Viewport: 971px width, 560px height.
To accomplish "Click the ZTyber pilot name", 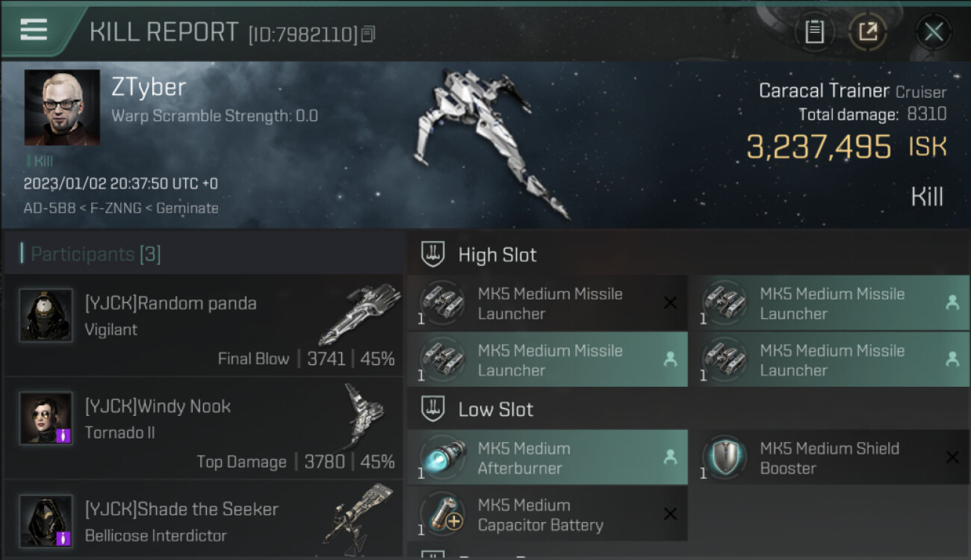I will click(149, 87).
